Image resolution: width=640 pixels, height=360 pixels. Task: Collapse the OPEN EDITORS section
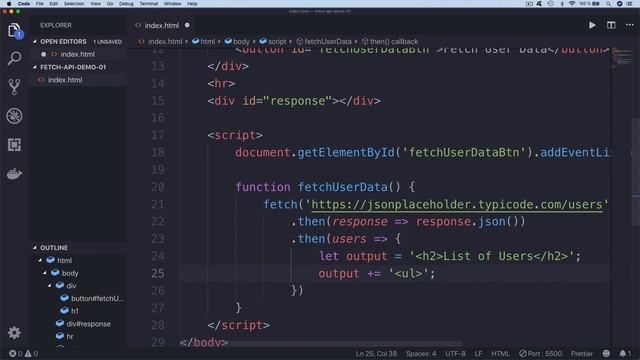click(x=35, y=42)
